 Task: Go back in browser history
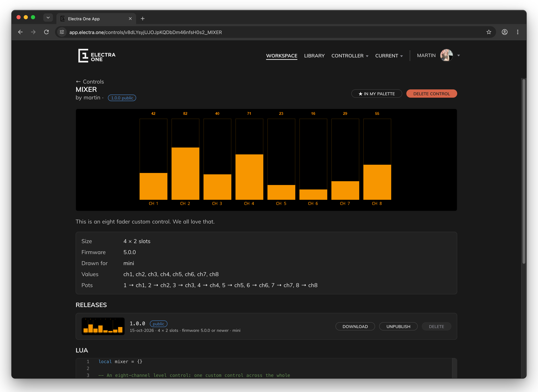click(x=20, y=32)
